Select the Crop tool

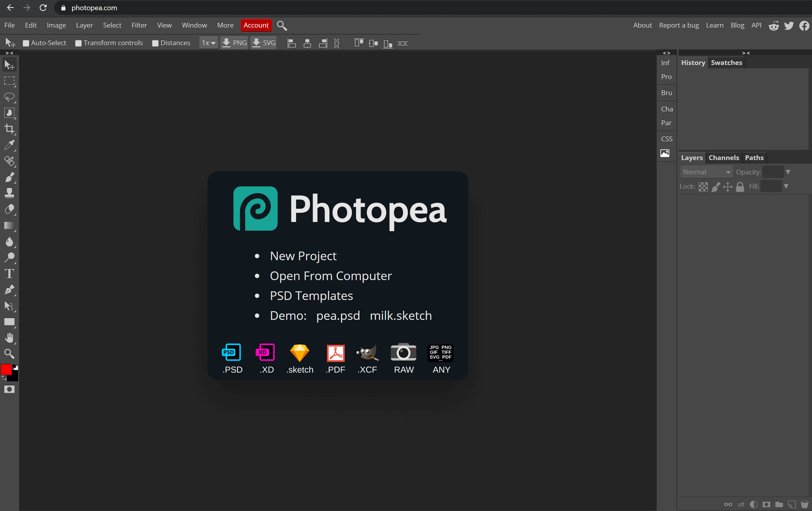tap(9, 129)
